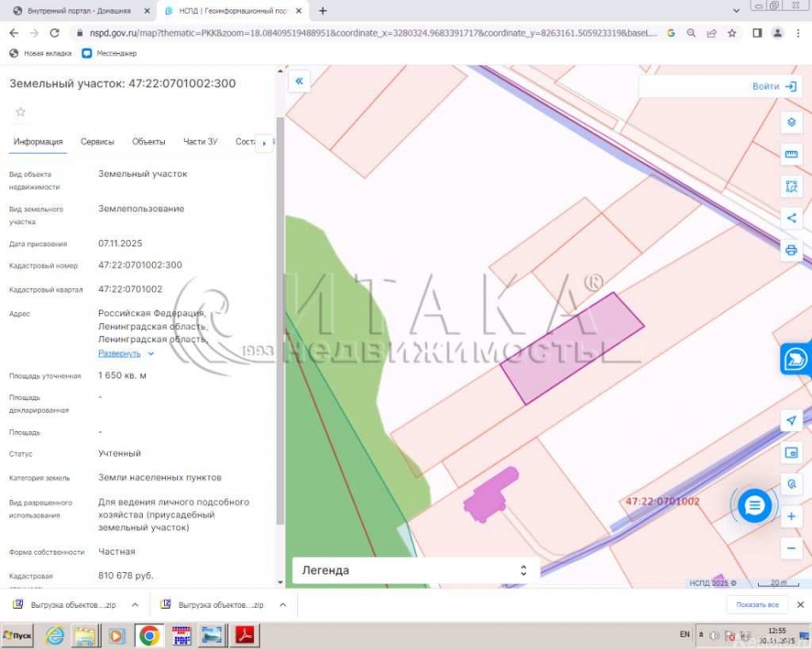Switch to the Сервисы tab

click(x=97, y=141)
